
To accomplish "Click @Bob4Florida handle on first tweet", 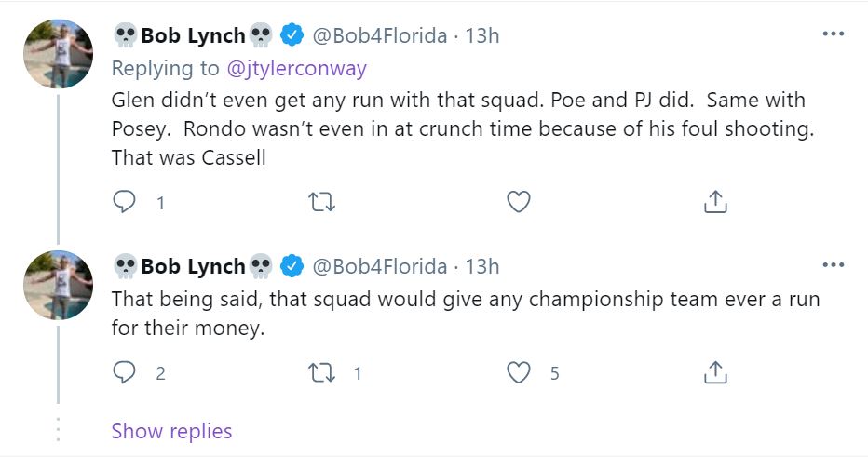I will 378,36.
